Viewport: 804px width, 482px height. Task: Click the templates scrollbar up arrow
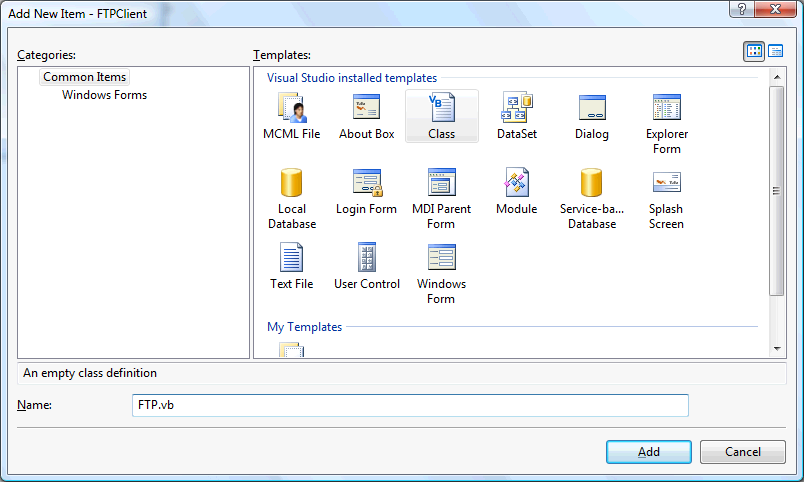[x=777, y=77]
